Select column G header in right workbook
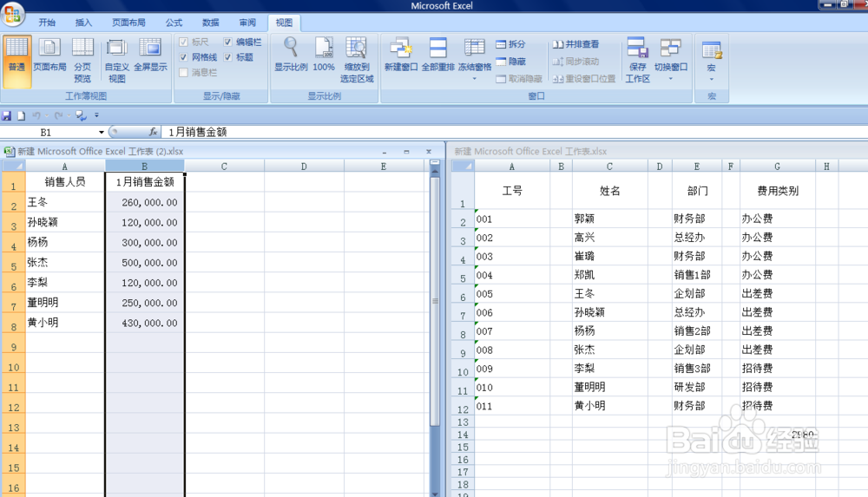868x497 pixels. pyautogui.click(x=777, y=166)
